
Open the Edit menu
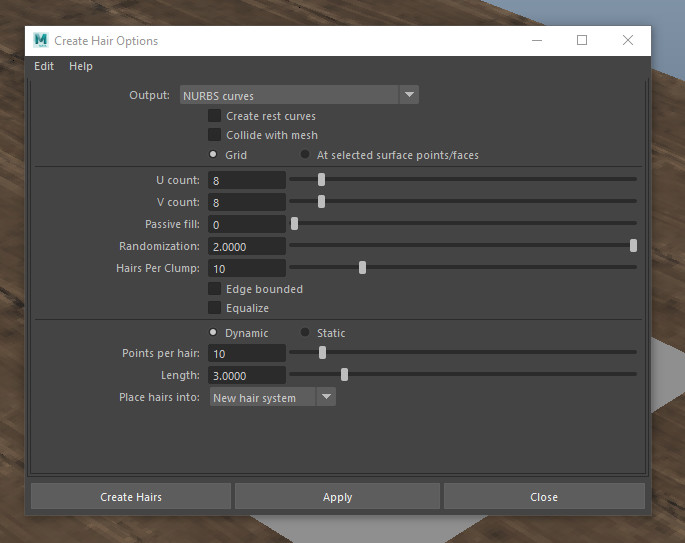coord(44,66)
